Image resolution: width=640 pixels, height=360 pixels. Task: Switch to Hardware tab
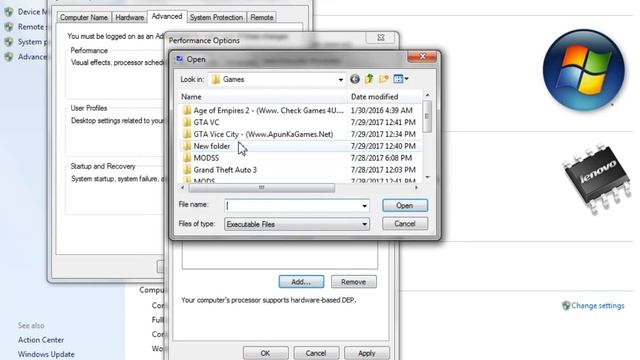[129, 18]
